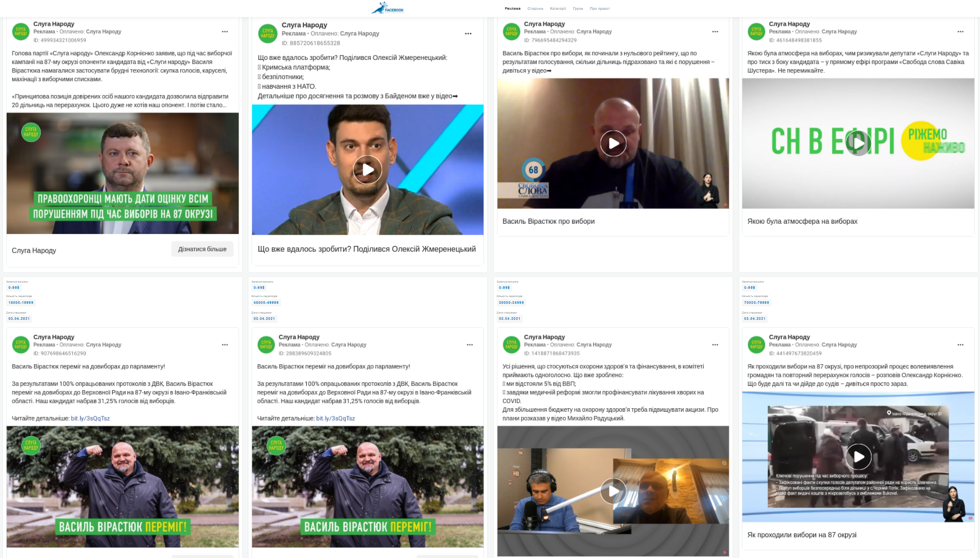Go to the Групи section
Viewport: 980px width, 558px height.
pos(578,9)
